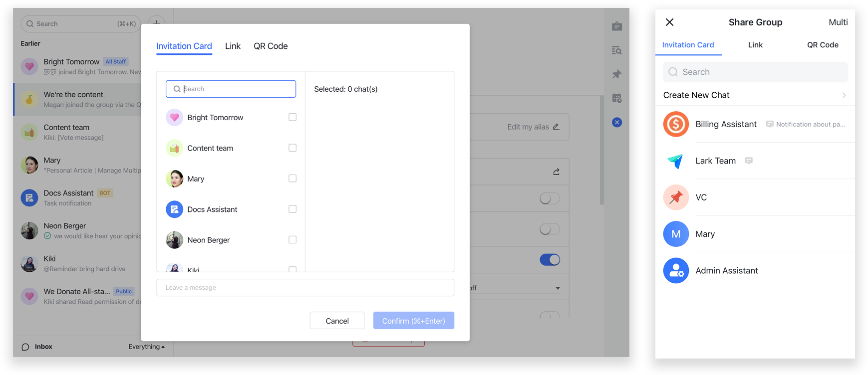
Task: Click the edit alias pencil icon
Action: pos(556,127)
